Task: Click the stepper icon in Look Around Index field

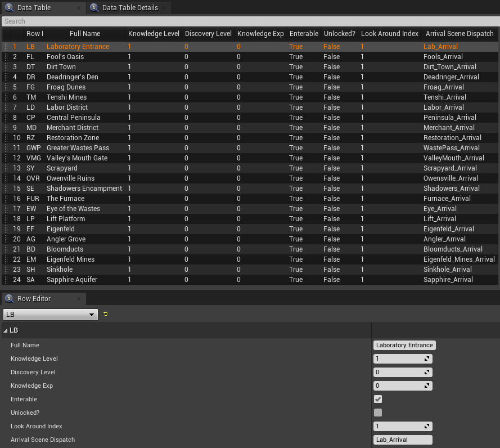Action: [x=427, y=426]
